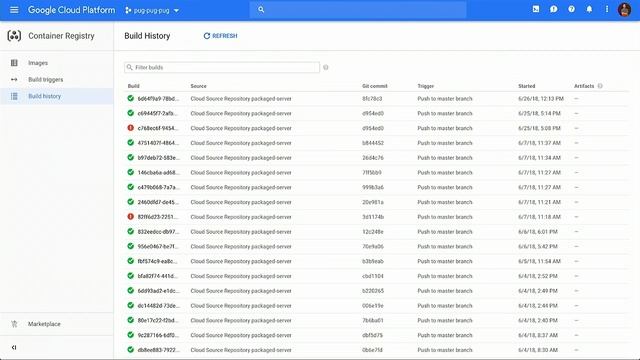The height and width of the screenshot is (360, 640).
Task: Click the Artifacts column info icon
Action: click(x=600, y=86)
